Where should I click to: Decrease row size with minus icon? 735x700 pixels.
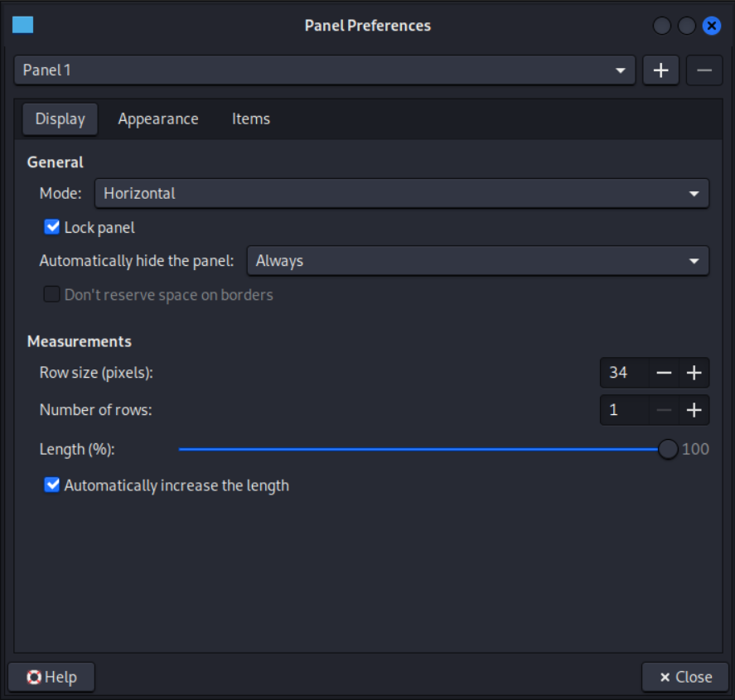tap(664, 373)
